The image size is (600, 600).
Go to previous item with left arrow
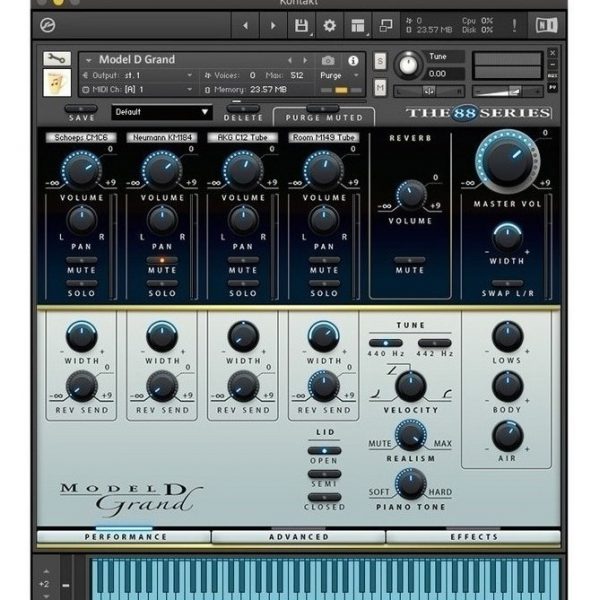click(245, 26)
